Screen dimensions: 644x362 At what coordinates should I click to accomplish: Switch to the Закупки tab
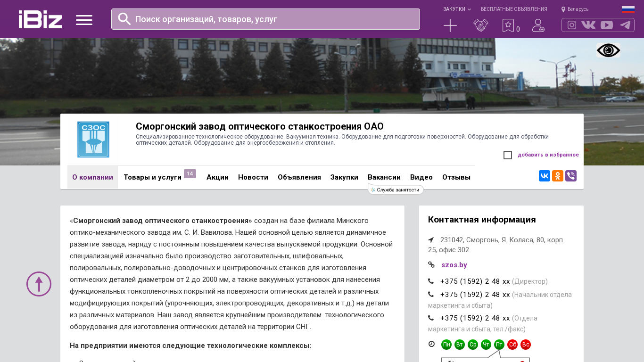[344, 177]
